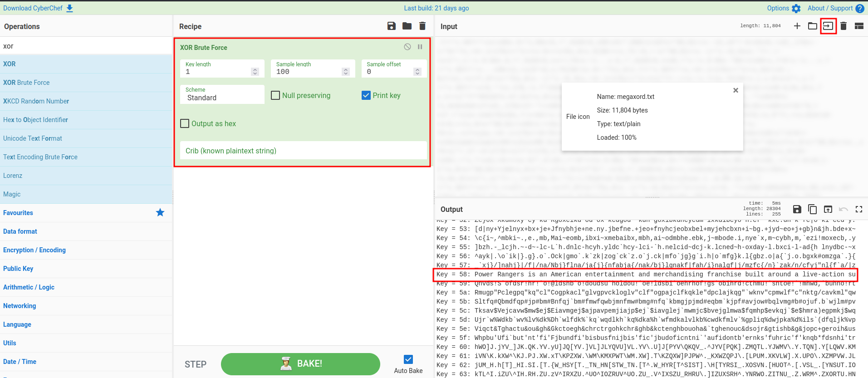Copy raw output to clipboard
This screenshot has height=378, width=868.
click(813, 209)
